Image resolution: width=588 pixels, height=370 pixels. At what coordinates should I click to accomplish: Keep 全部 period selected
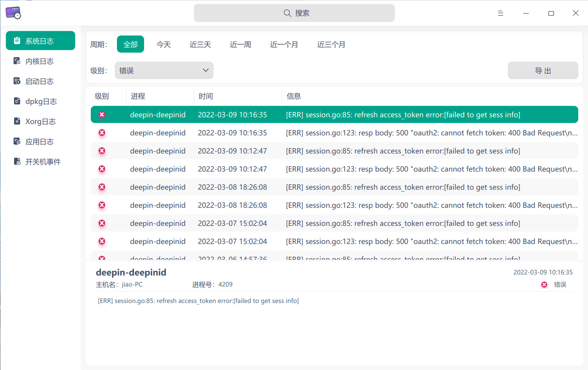point(130,44)
